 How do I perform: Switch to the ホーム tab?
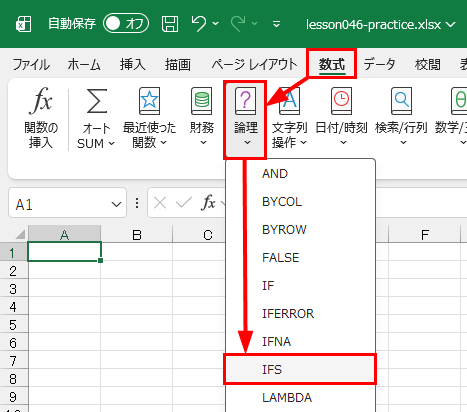coord(84,64)
